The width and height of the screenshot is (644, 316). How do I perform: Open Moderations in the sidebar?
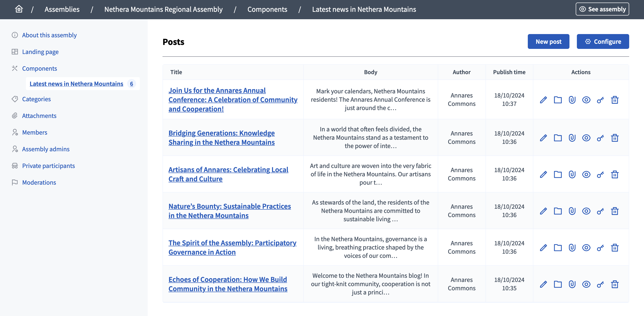[x=39, y=182]
